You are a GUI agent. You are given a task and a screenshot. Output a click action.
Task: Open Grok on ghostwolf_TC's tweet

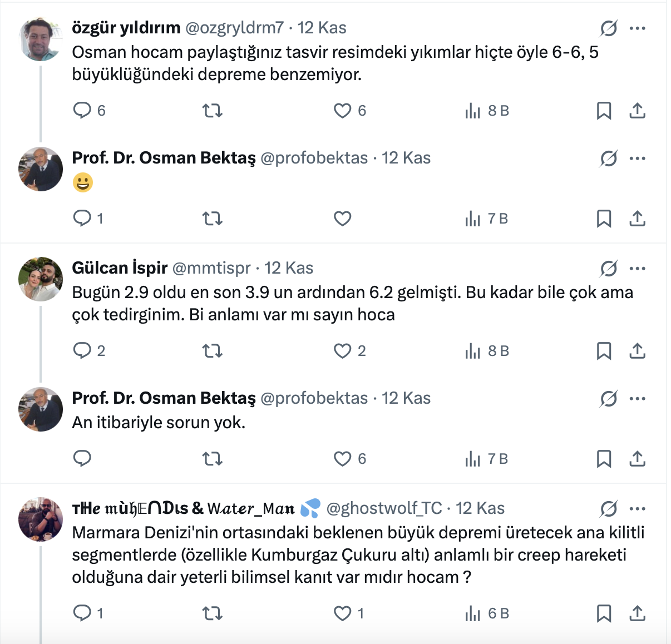(609, 509)
